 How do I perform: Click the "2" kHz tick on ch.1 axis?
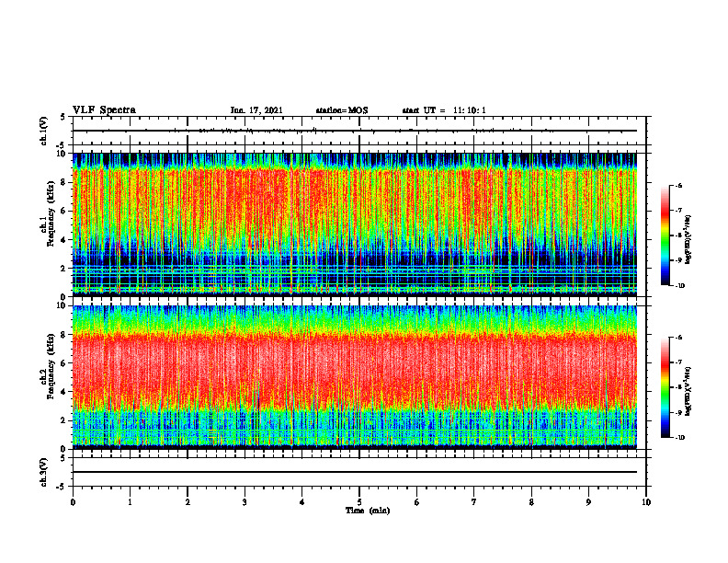tap(64, 268)
